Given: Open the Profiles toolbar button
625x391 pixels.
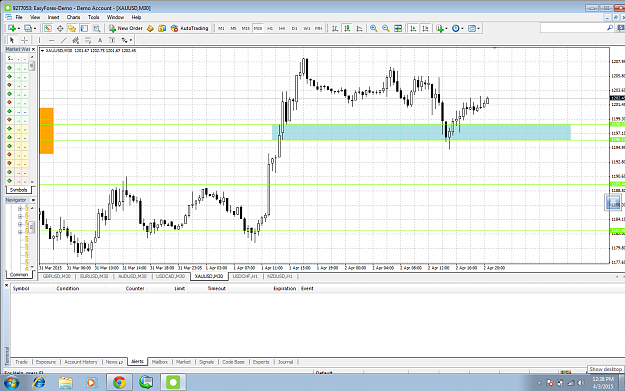Looking at the screenshot, I should (28, 28).
